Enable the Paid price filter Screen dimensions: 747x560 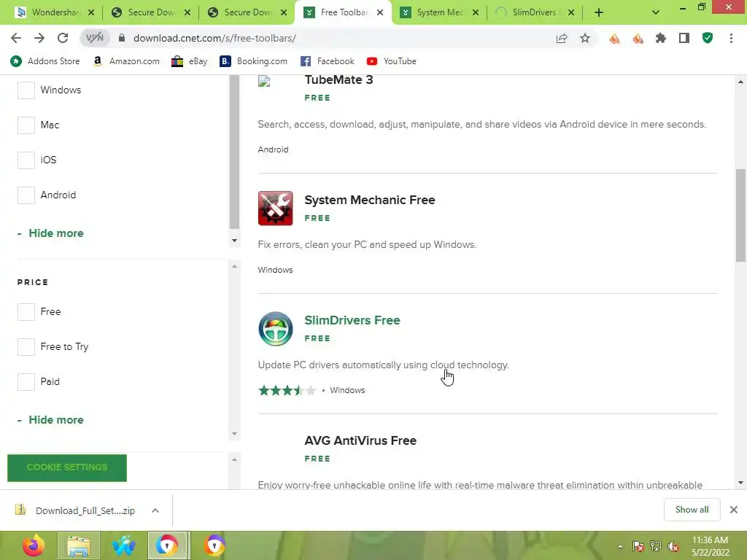(26, 382)
